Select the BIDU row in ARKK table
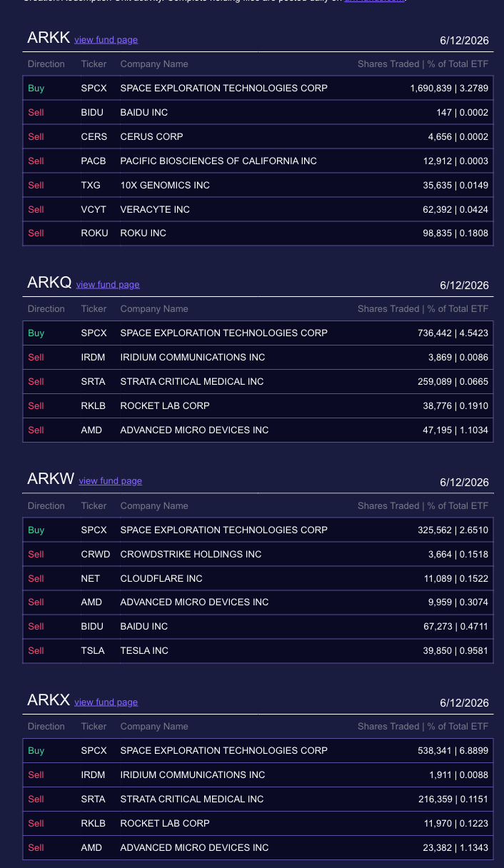504x868 pixels. click(258, 113)
